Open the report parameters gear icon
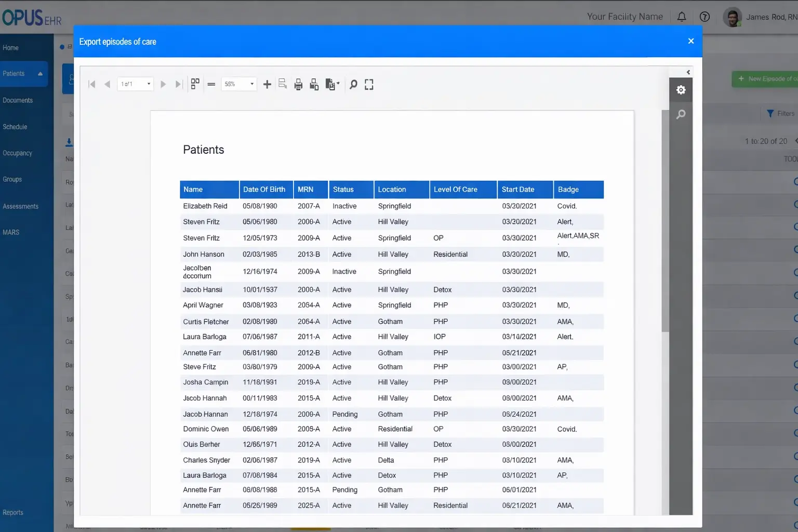 tap(681, 89)
